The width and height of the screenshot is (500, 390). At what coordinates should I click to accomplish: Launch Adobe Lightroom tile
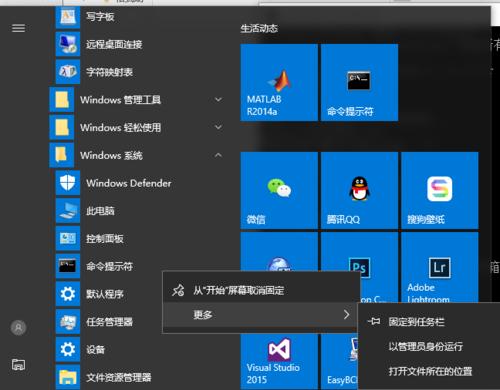tap(440, 267)
